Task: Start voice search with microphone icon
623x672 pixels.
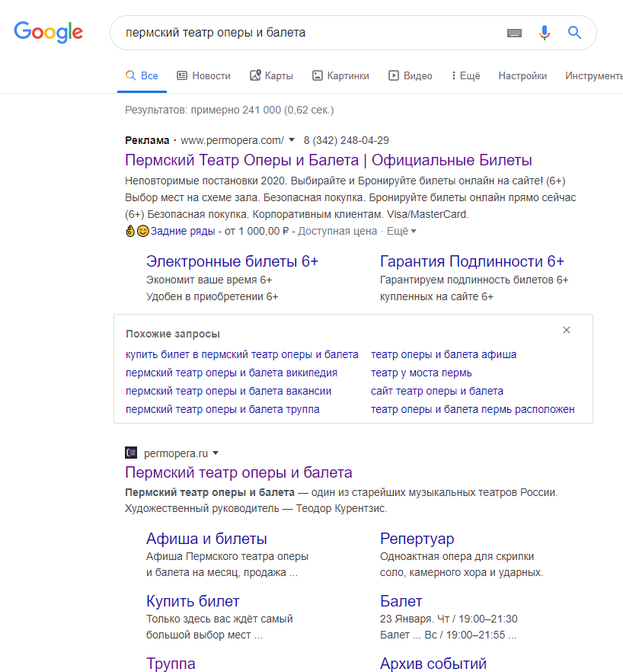Action: pyautogui.click(x=544, y=33)
